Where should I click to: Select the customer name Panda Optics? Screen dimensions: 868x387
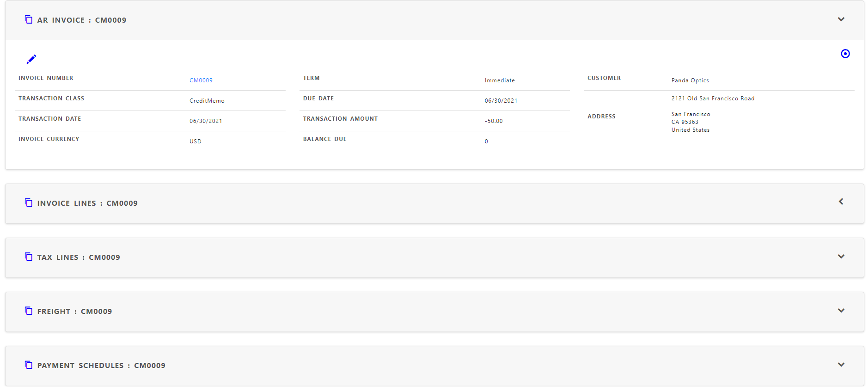690,80
